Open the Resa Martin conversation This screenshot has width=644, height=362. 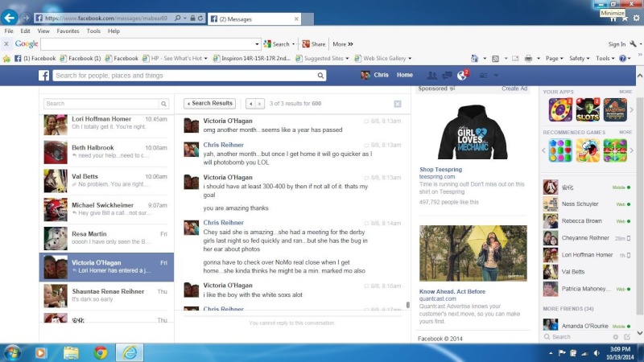(106, 238)
